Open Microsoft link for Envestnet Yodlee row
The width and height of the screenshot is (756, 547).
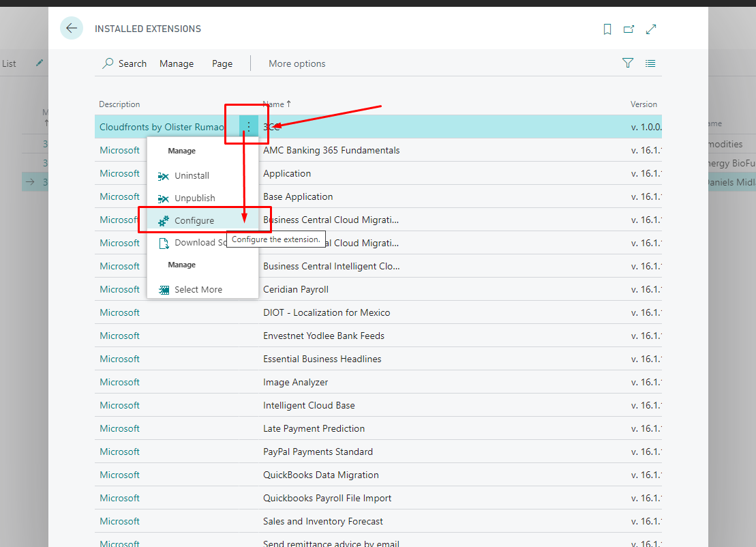(119, 336)
